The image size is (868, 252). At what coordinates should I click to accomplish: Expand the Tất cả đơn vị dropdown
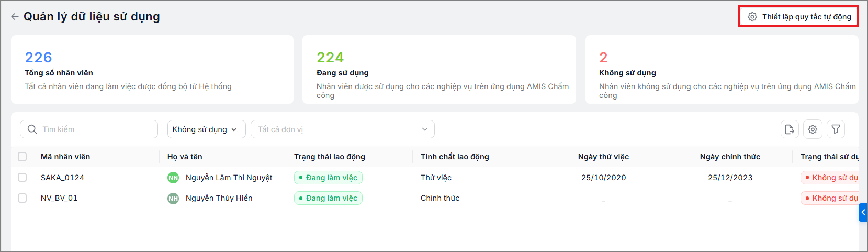click(343, 129)
